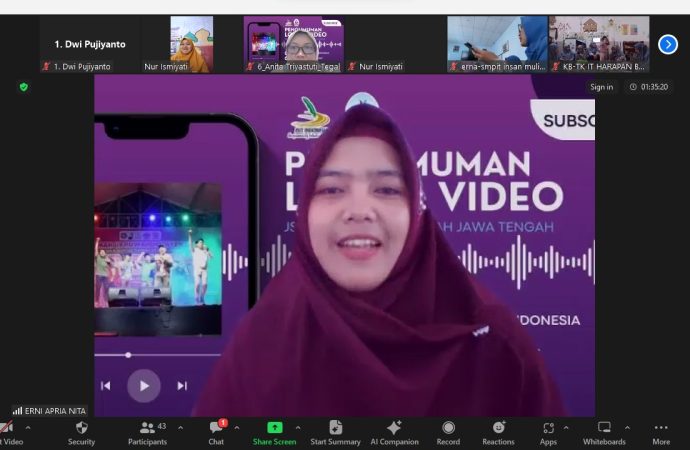Select Nur Ismiyati's video thumbnail with yellow hijab
Screen dimensions: 690x450
191,44
